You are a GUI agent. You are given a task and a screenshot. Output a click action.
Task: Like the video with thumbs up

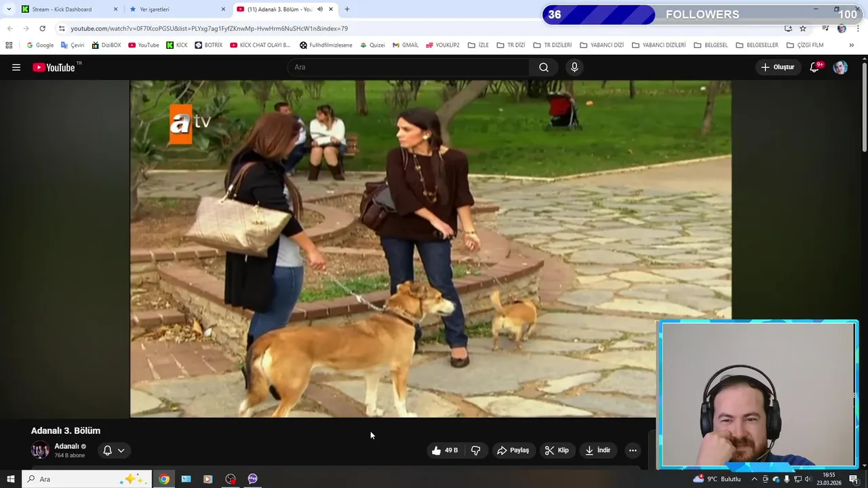[445, 450]
